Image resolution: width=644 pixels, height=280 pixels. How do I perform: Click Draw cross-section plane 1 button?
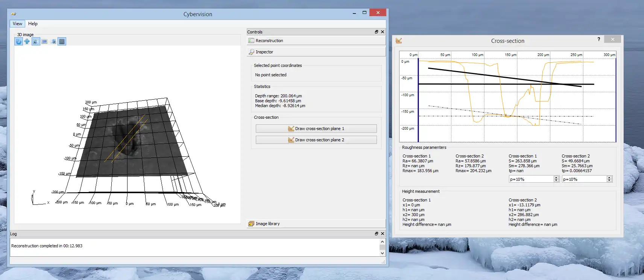tap(316, 129)
